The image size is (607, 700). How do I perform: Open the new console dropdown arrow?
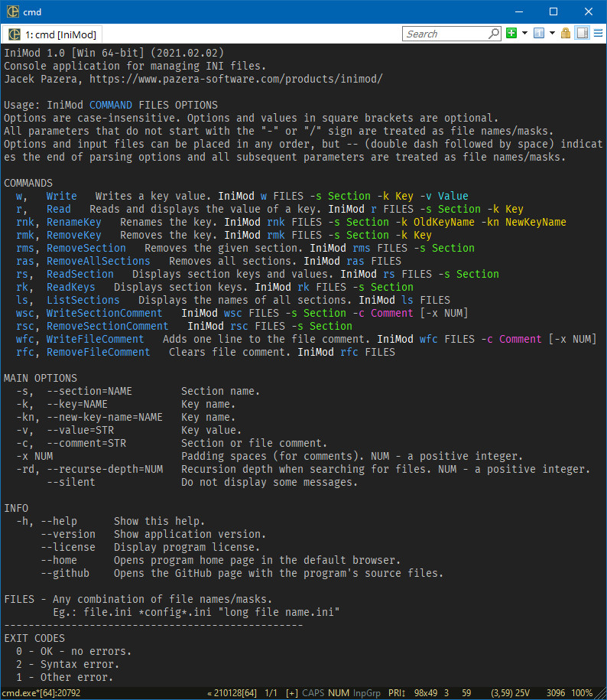[524, 34]
